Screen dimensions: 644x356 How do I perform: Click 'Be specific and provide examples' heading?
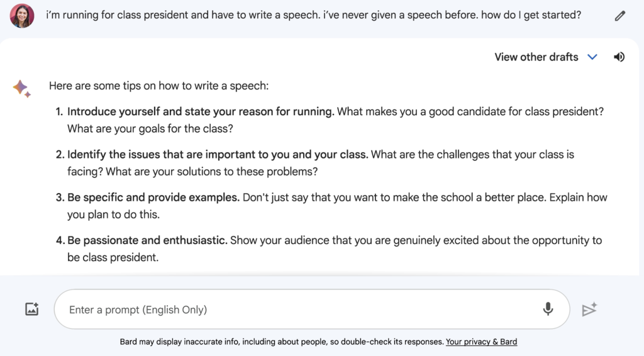tap(153, 197)
